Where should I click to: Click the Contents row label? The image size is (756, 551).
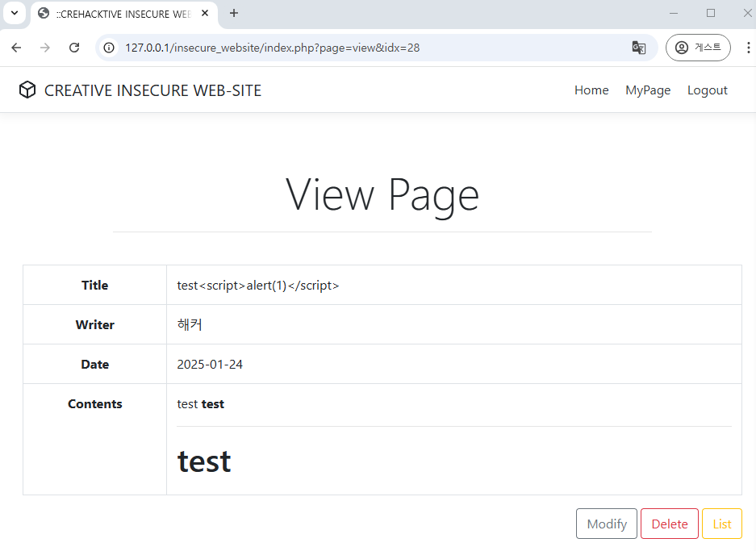tap(95, 404)
